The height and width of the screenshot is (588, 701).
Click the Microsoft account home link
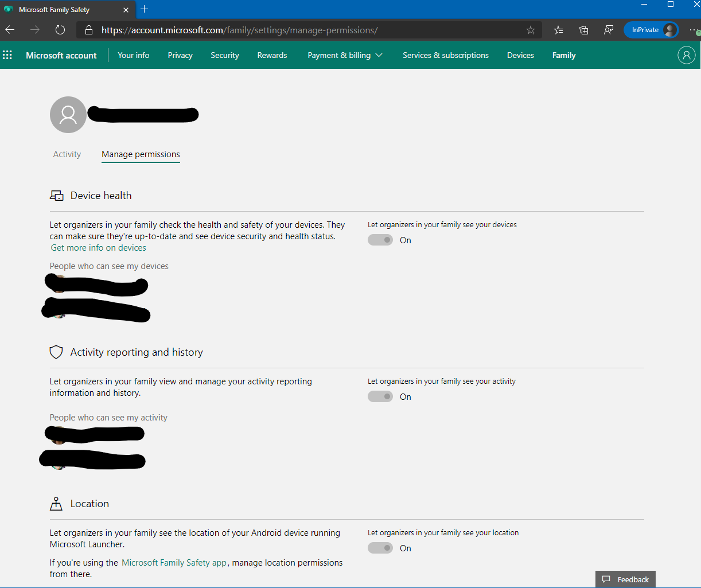tap(61, 55)
